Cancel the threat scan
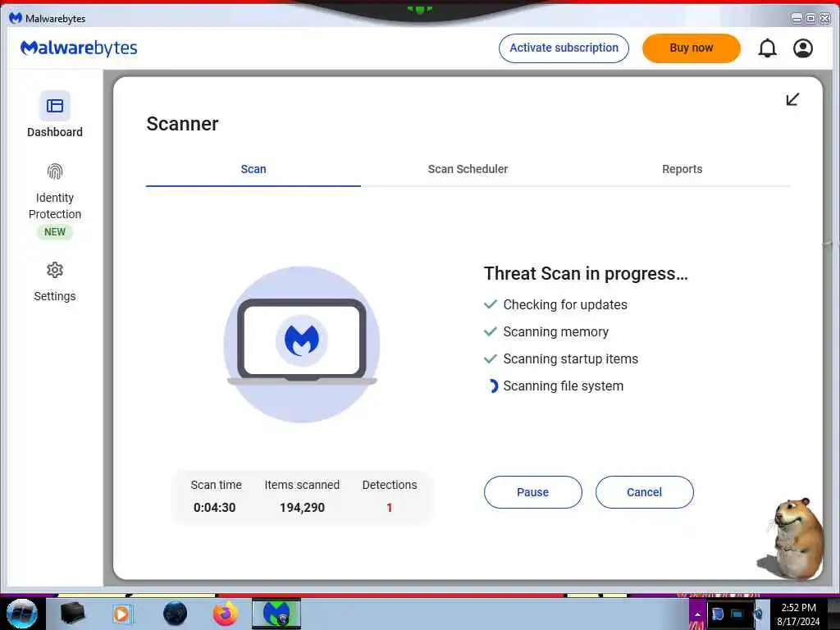Viewport: 840px width, 630px height. (645, 492)
